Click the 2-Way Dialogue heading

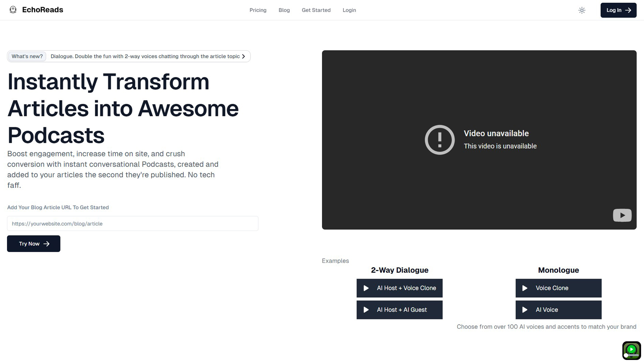point(399,270)
